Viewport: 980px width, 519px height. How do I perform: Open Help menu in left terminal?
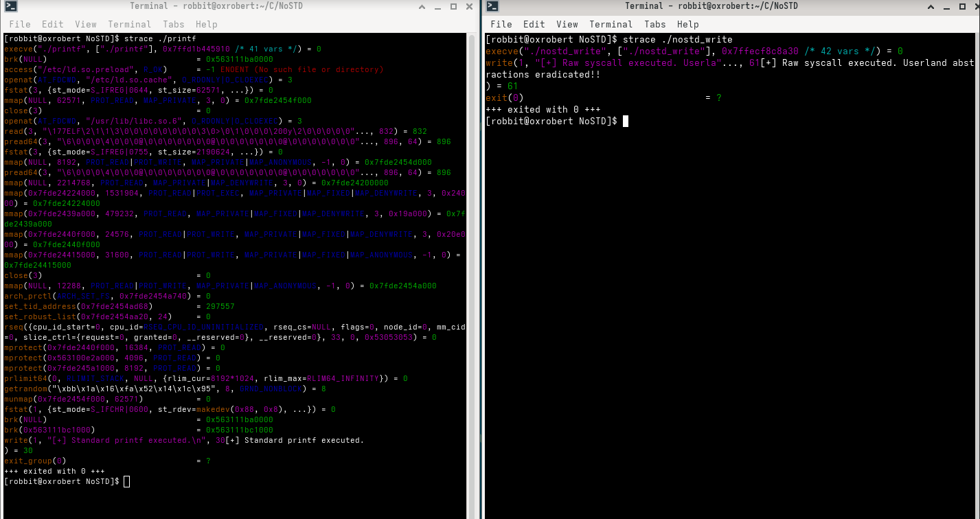(x=207, y=24)
